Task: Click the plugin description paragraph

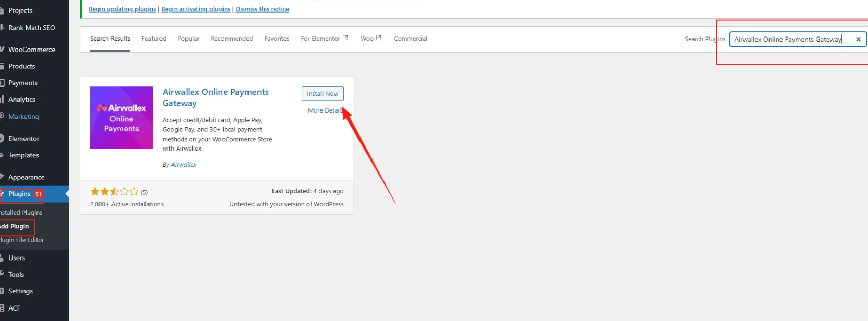Action: 217,134
